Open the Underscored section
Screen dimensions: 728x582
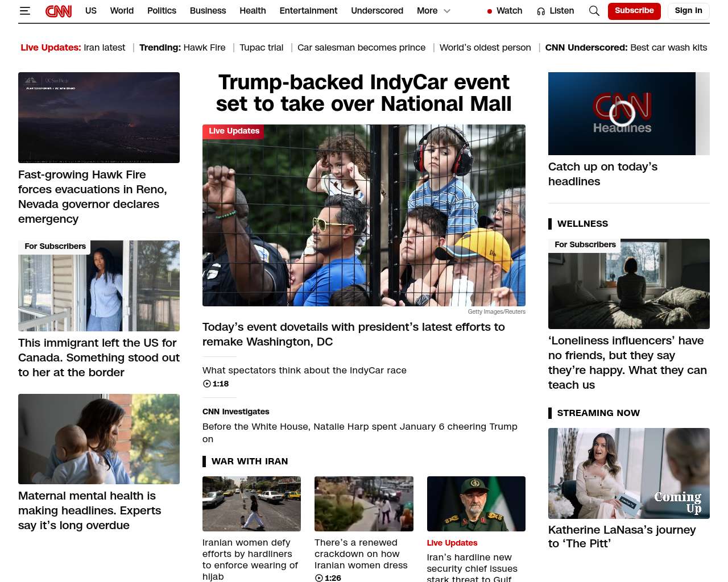(377, 11)
